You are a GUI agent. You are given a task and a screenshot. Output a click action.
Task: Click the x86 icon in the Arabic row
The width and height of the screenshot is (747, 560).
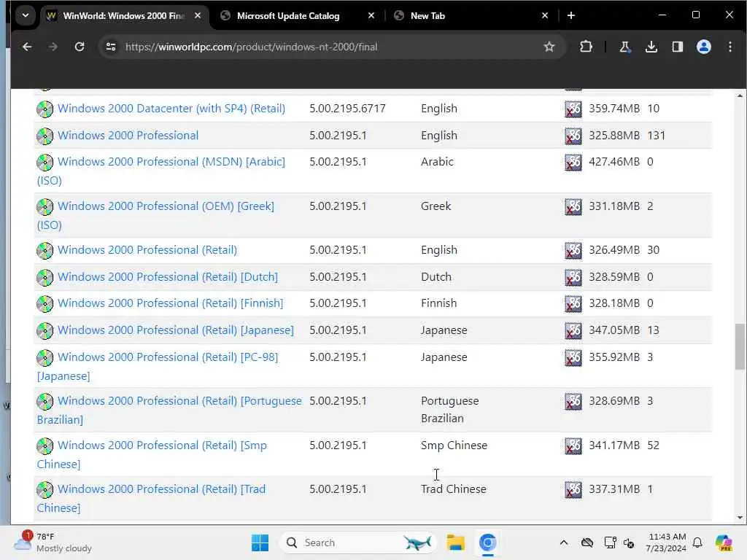[x=573, y=163]
